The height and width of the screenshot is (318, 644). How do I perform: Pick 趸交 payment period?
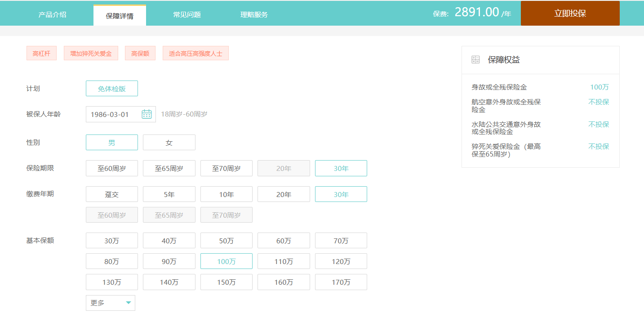(x=111, y=194)
